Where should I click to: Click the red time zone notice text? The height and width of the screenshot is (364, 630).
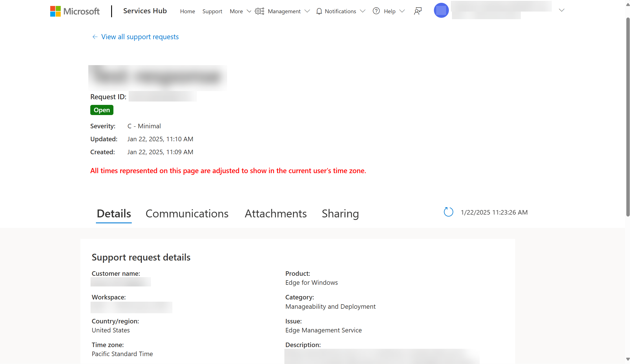point(228,171)
